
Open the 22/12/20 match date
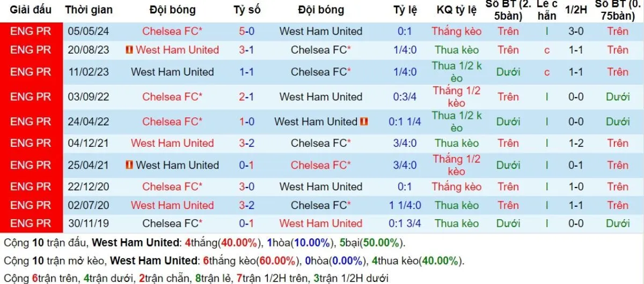(89, 186)
